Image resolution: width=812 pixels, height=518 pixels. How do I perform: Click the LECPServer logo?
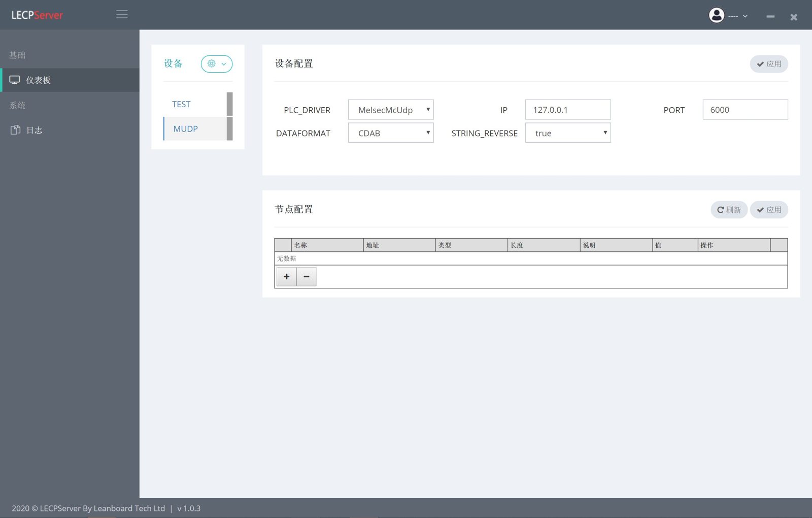point(37,15)
